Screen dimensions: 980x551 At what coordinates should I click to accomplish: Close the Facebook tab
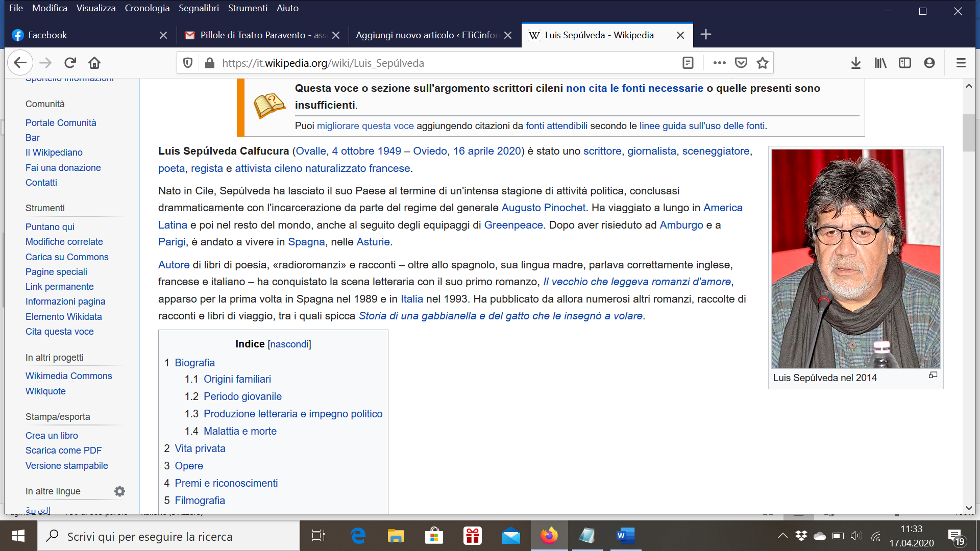pyautogui.click(x=163, y=35)
